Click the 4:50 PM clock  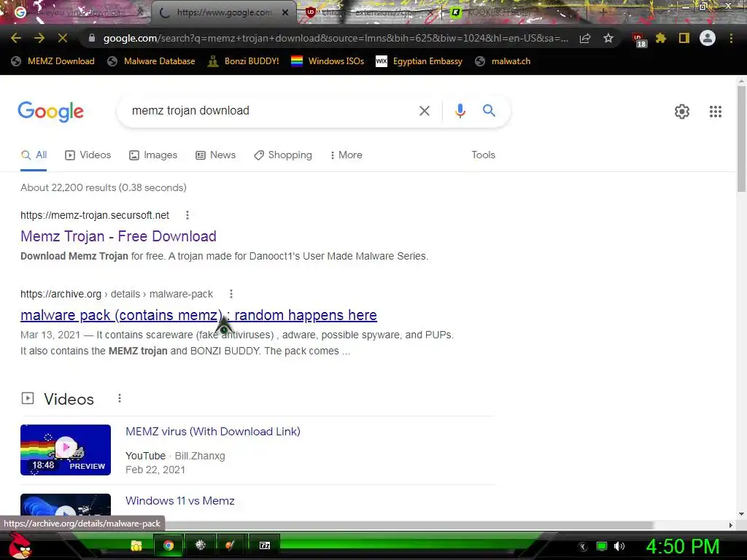[x=683, y=546]
